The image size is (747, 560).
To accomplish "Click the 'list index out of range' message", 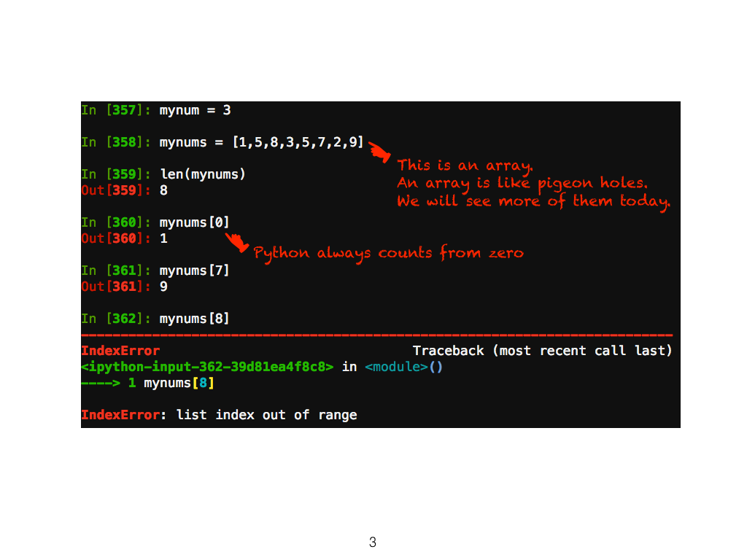I will click(x=267, y=415).
